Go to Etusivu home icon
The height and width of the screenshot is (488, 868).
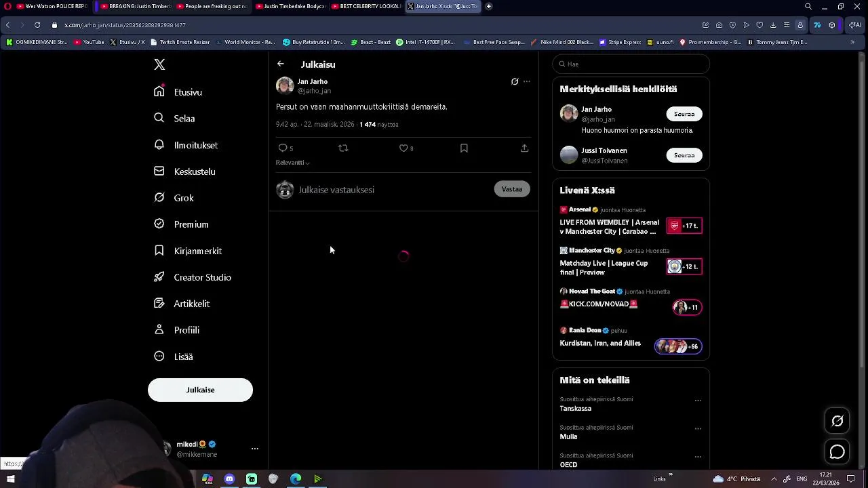tap(159, 91)
